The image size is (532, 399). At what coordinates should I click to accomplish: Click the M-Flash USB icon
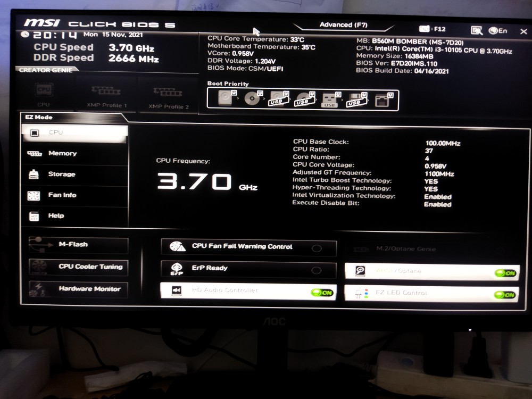[41, 244]
